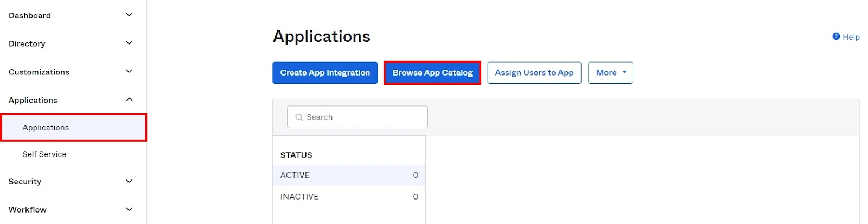The image size is (868, 224).
Task: Collapse the Applications section chevron
Action: coord(129,99)
